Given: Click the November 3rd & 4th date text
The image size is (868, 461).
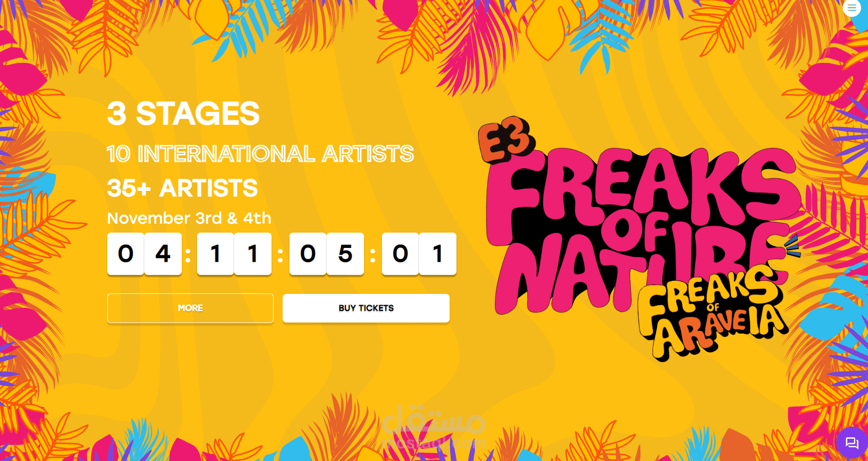Looking at the screenshot, I should coord(189,218).
